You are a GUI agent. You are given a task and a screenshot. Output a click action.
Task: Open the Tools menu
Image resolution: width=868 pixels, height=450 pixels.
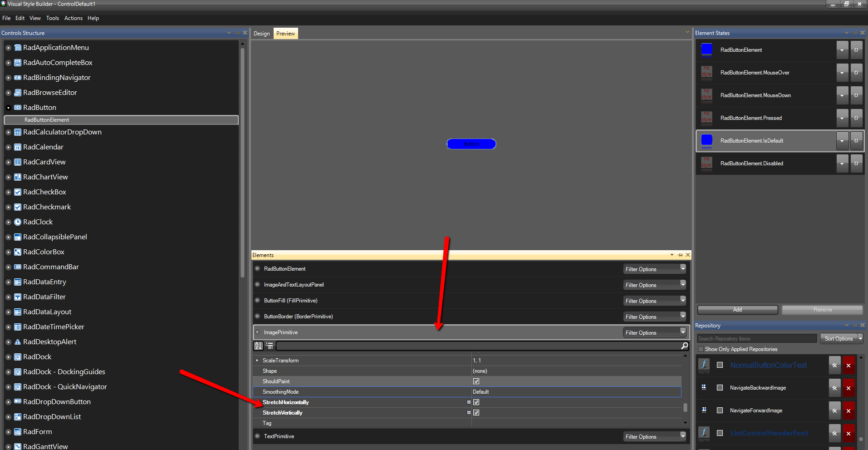pos(53,18)
